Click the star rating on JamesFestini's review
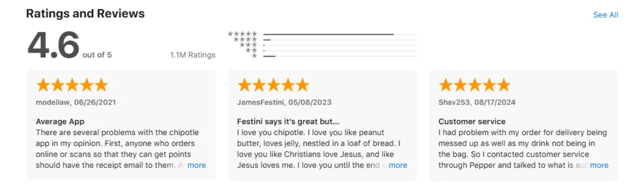The height and width of the screenshot is (191, 644). [273, 85]
